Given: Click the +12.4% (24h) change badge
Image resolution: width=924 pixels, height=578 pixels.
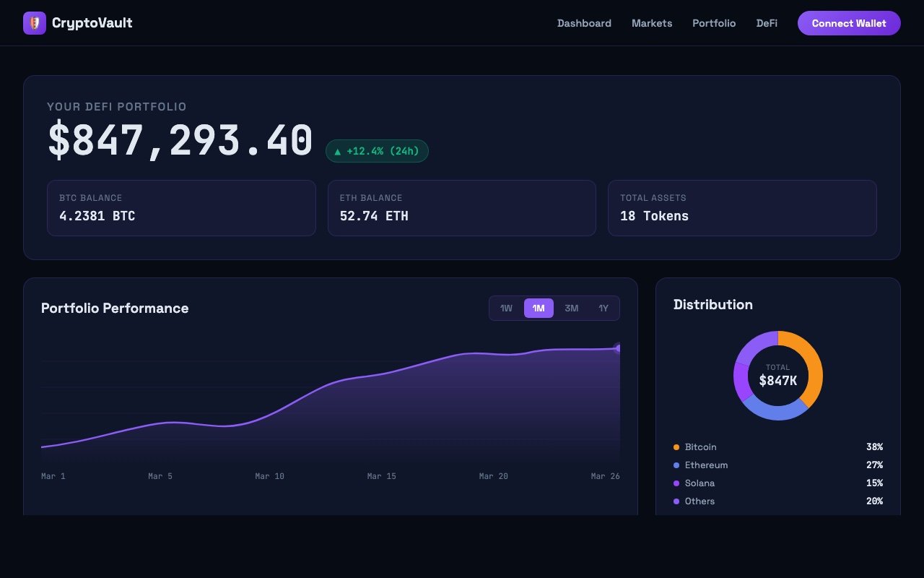Looking at the screenshot, I should coord(377,151).
